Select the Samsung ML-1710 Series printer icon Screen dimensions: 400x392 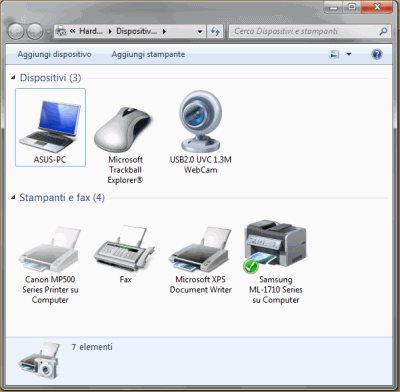275,246
